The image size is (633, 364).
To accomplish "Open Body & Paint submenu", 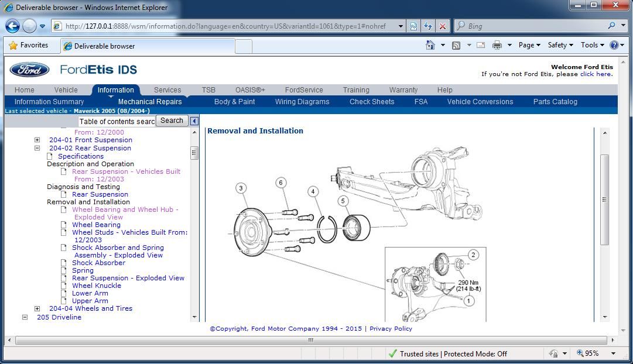I will coord(235,102).
